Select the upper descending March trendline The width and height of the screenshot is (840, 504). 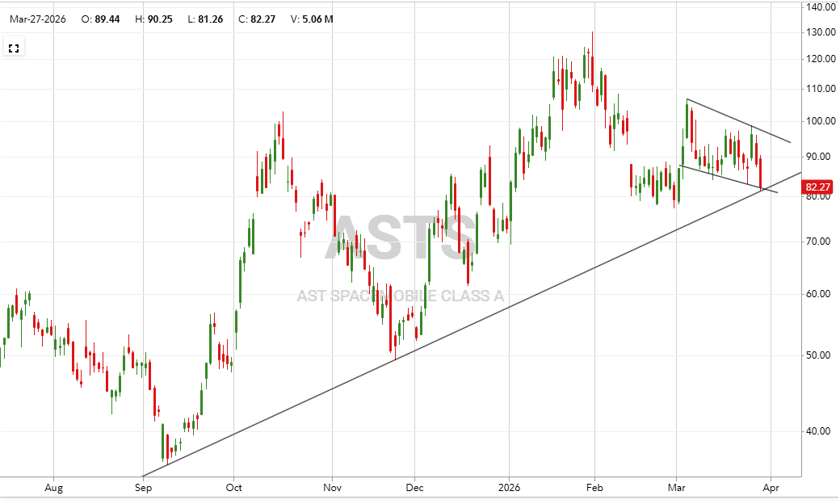point(738,120)
